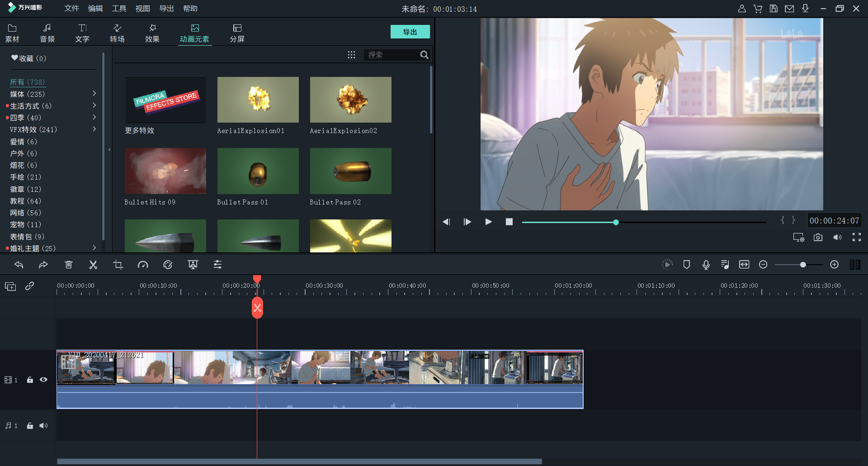
Task: Click the split scissors icon in timeline toolbar
Action: (93, 265)
